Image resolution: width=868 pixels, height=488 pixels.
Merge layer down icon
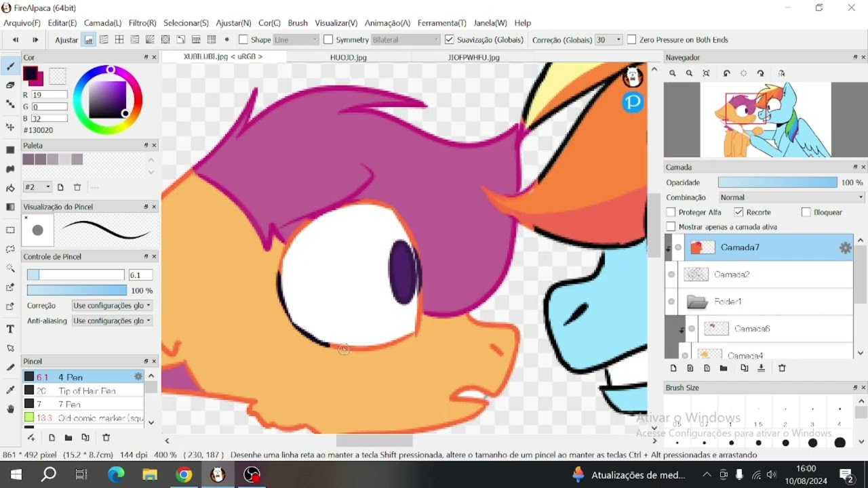(761, 368)
